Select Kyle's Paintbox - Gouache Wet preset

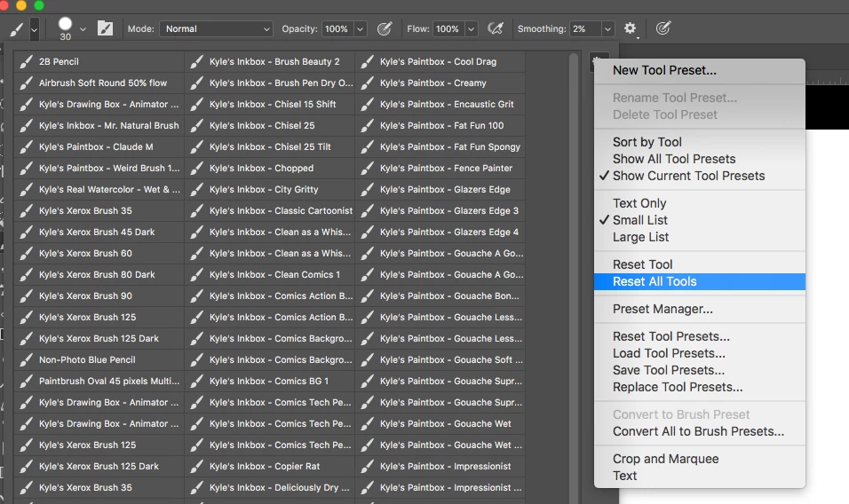[x=440, y=424]
